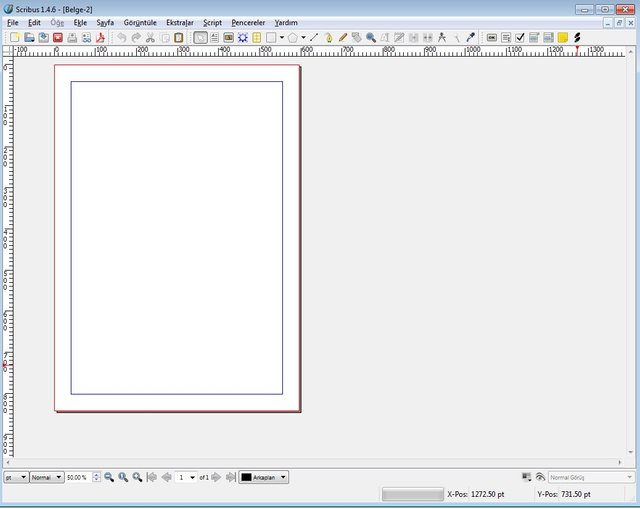Print the document using the printer icon

click(x=72, y=38)
